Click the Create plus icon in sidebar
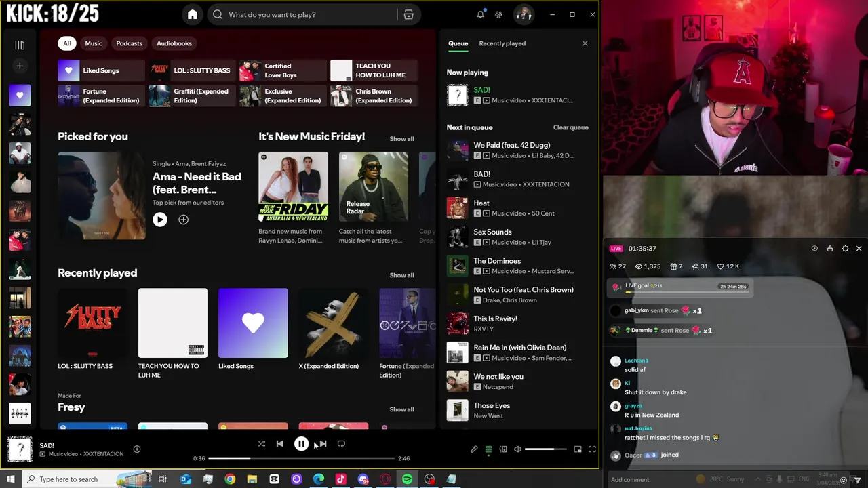The height and width of the screenshot is (488, 868). pos(20,66)
